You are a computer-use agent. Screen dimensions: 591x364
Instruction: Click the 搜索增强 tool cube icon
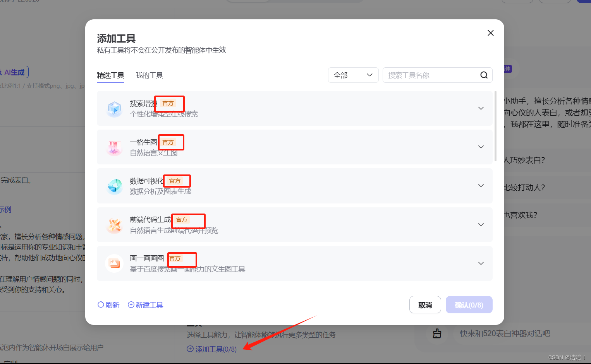(x=114, y=109)
